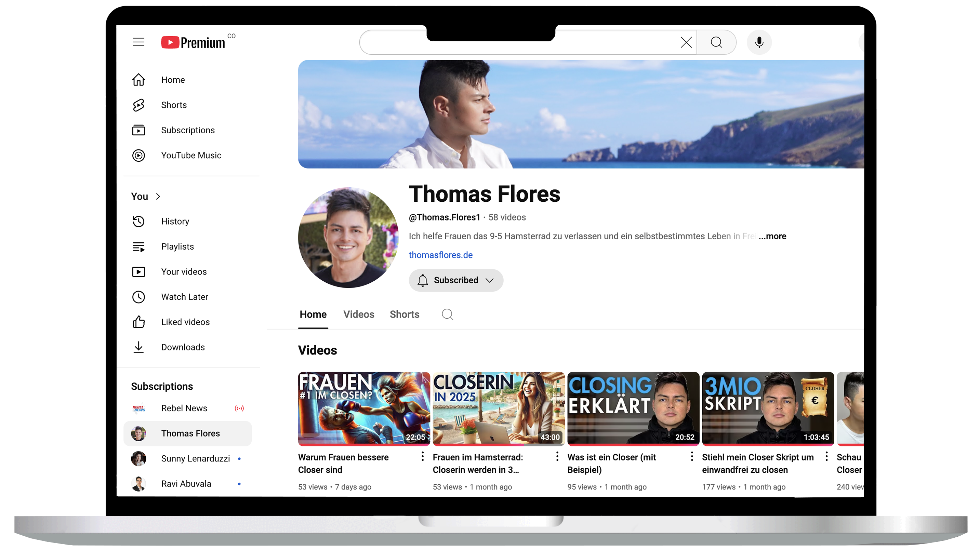This screenshot has width=980, height=549.
Task: Activate voice search microphone
Action: coord(759,42)
